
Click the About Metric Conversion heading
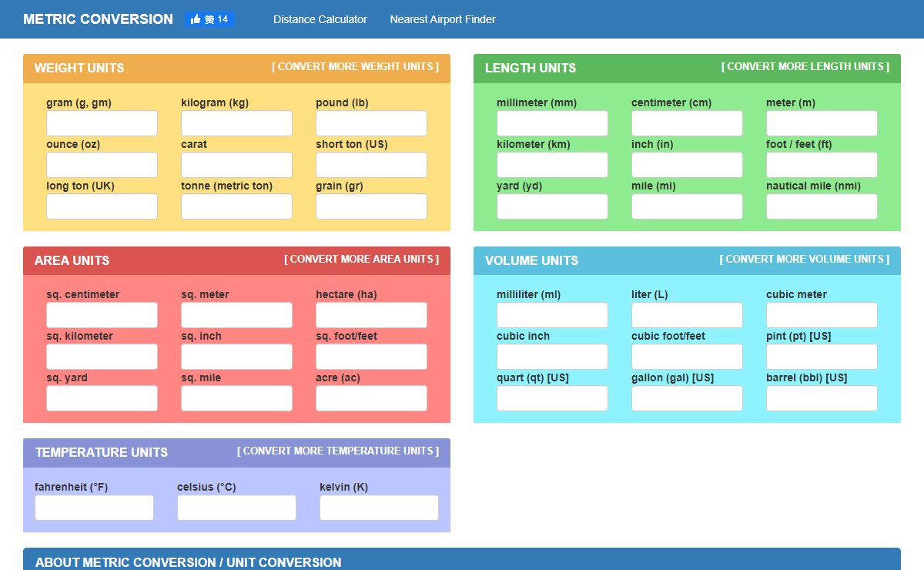(x=189, y=562)
